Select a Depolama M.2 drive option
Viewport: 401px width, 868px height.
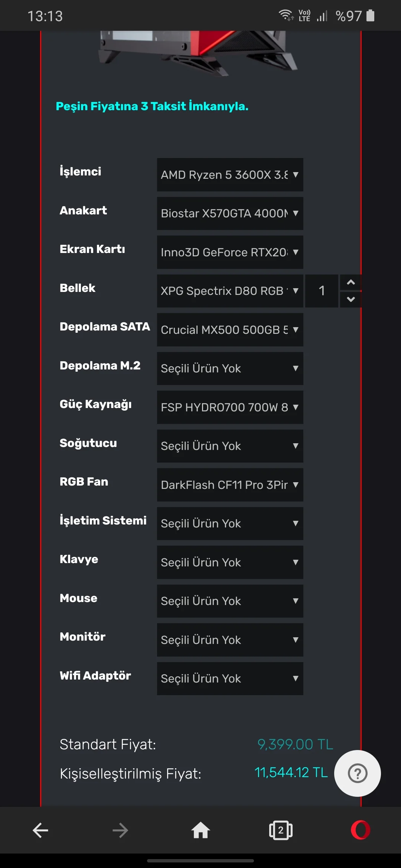230,368
